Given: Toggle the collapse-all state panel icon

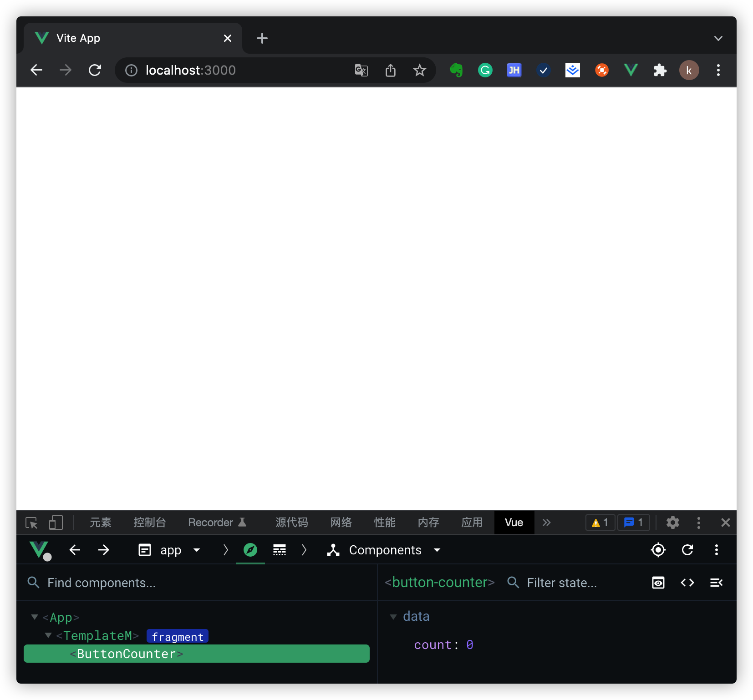Looking at the screenshot, I should coord(717,583).
